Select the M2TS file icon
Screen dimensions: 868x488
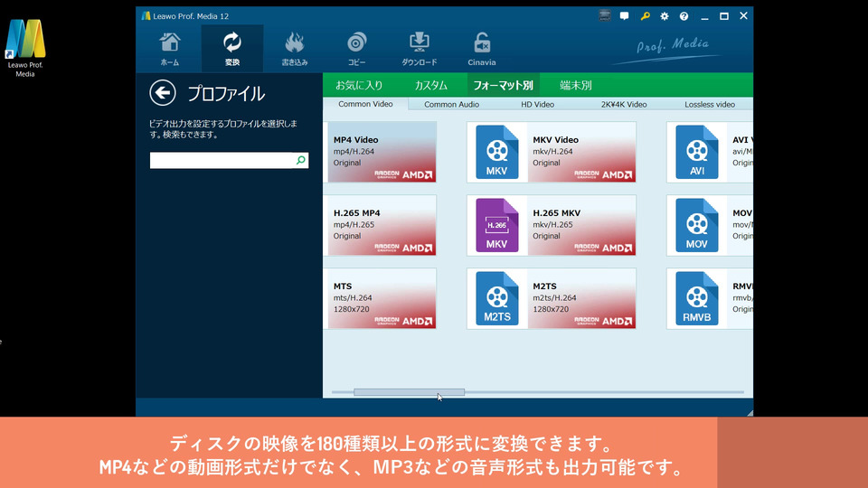tap(496, 298)
